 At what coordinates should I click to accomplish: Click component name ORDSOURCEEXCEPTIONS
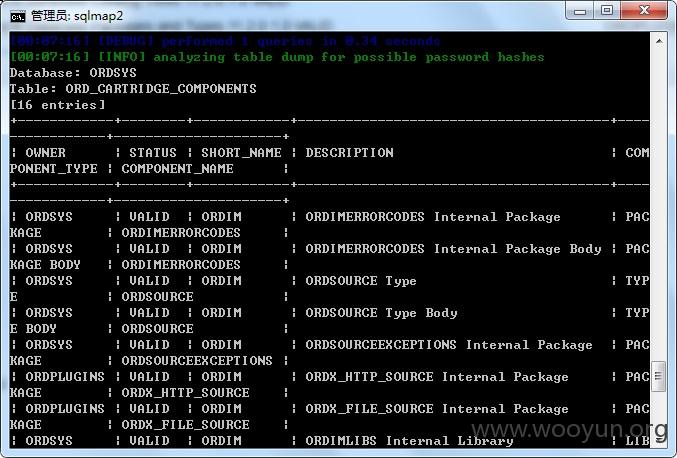point(197,361)
